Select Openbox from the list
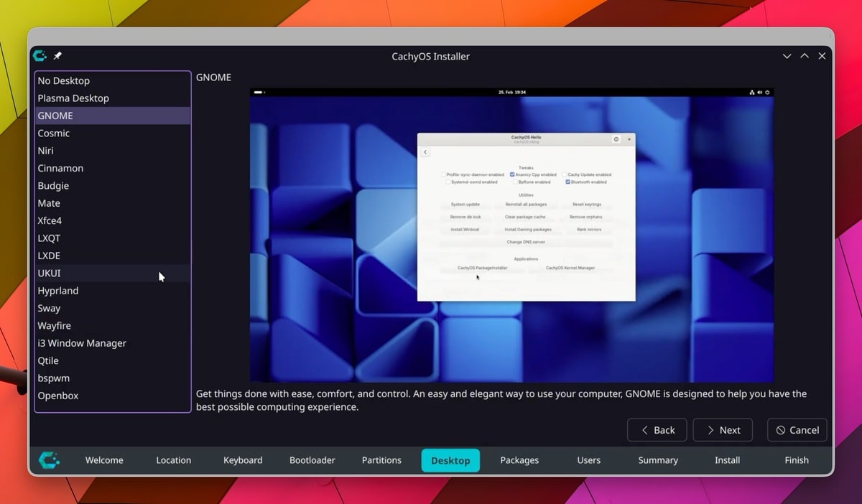 coord(113,396)
